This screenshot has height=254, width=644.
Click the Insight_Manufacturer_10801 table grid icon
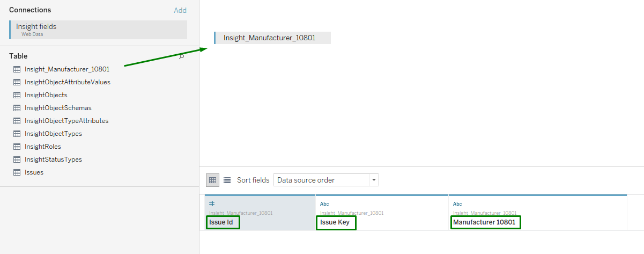(x=17, y=69)
